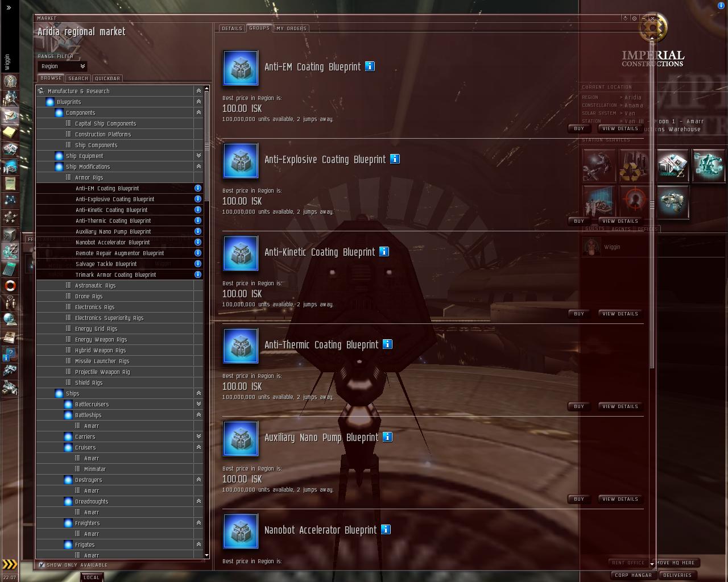Expand the sidebar with top double-arrow

pos(9,8)
